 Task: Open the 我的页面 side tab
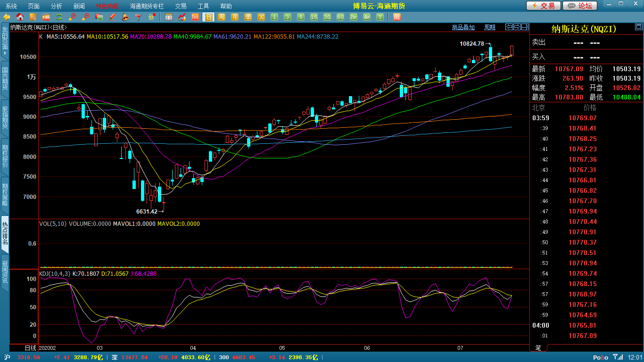click(x=5, y=41)
